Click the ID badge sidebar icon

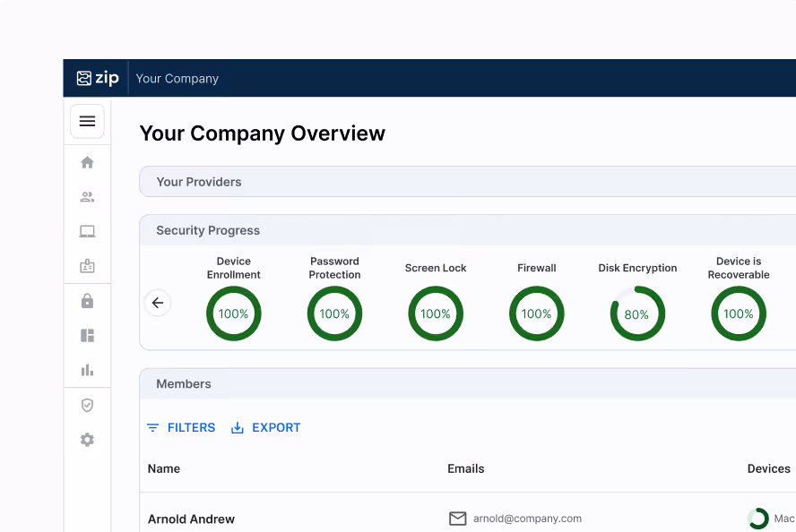(x=87, y=265)
